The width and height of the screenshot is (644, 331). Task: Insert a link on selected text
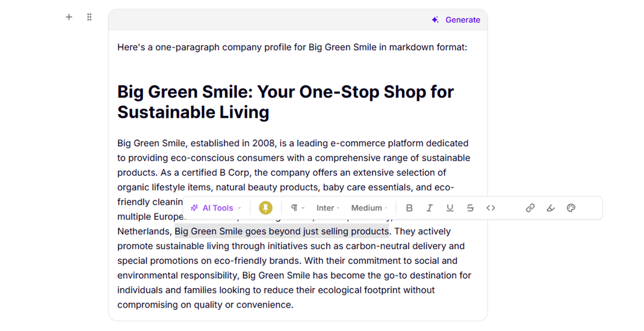[x=530, y=208]
